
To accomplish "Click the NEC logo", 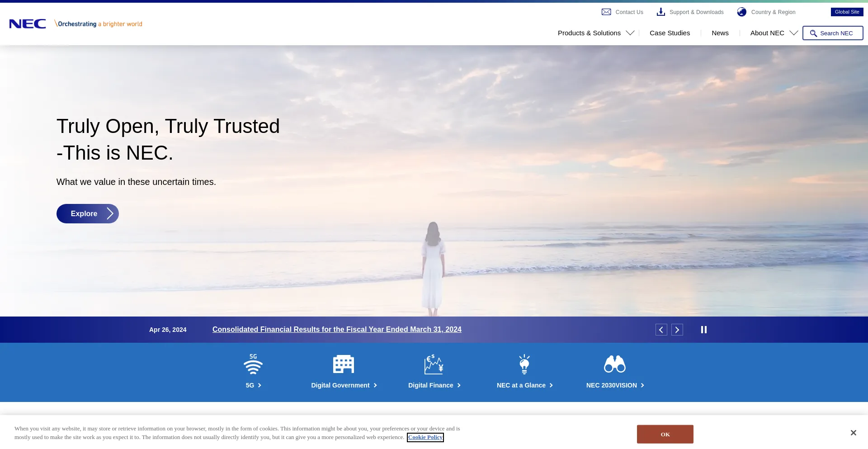I will pyautogui.click(x=28, y=24).
